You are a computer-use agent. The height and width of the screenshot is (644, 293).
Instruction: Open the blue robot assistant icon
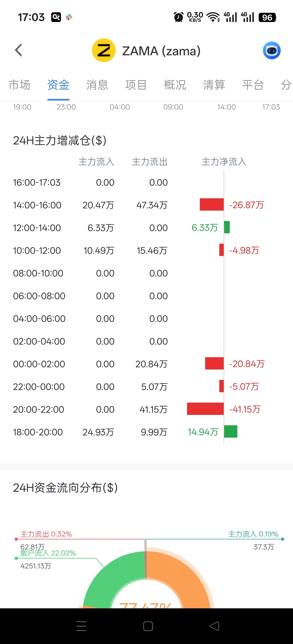271,50
